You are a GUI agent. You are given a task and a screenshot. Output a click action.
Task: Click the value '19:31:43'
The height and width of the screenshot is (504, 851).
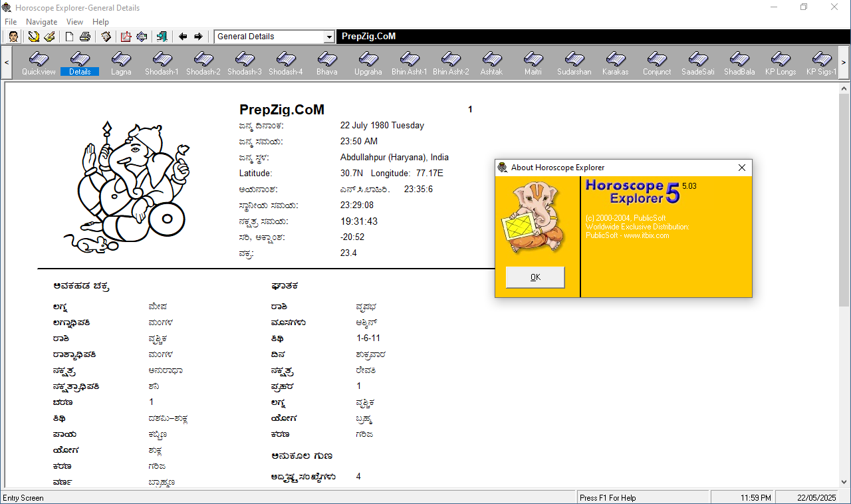pos(359,221)
